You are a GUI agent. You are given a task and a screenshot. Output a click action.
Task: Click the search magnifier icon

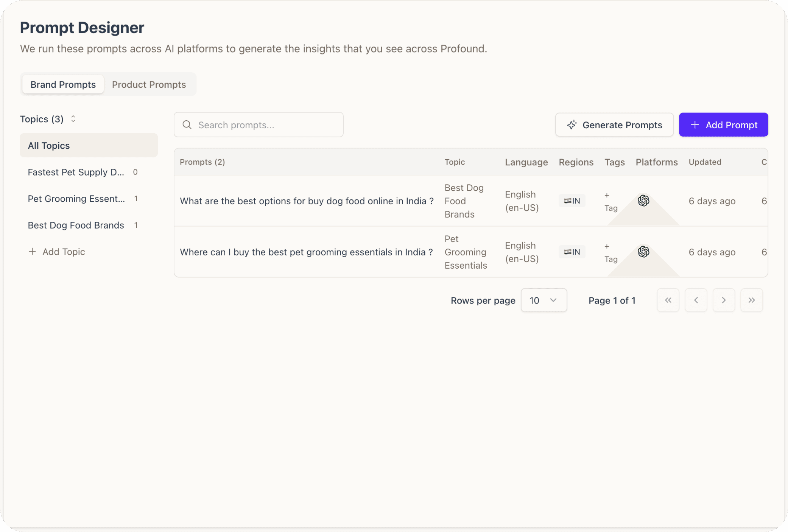(x=187, y=124)
